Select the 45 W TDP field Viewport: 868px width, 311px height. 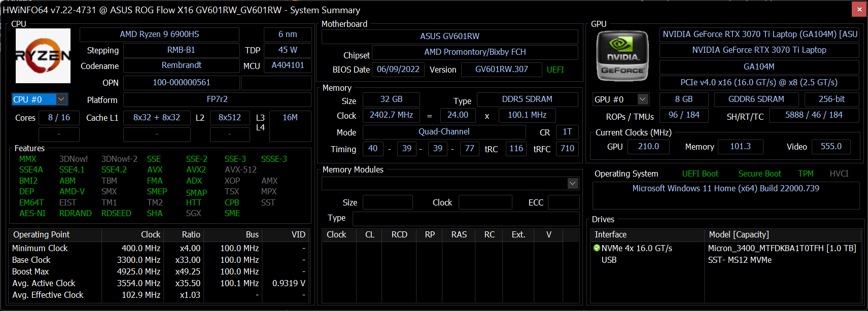pos(288,50)
